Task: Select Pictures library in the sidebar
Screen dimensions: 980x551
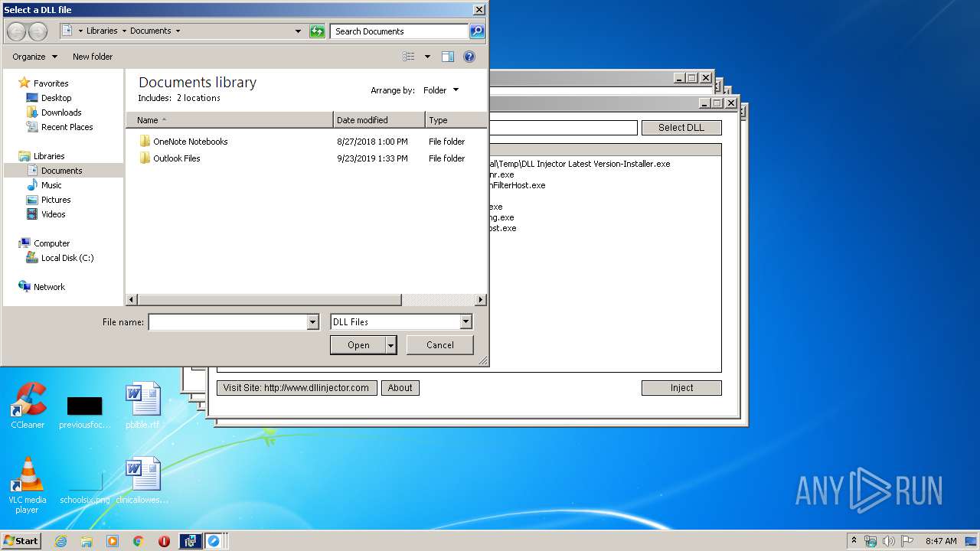Action: click(56, 200)
